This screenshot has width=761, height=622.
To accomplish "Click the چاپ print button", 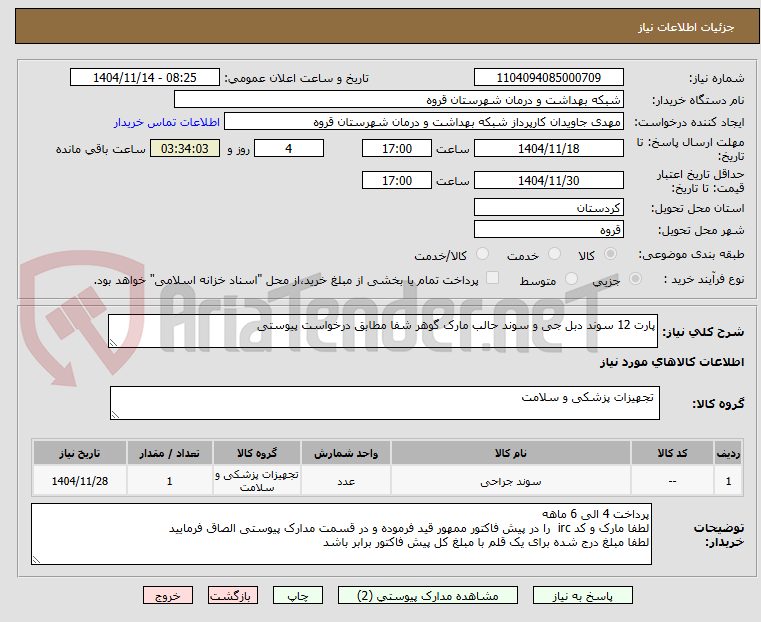I will (298, 595).
